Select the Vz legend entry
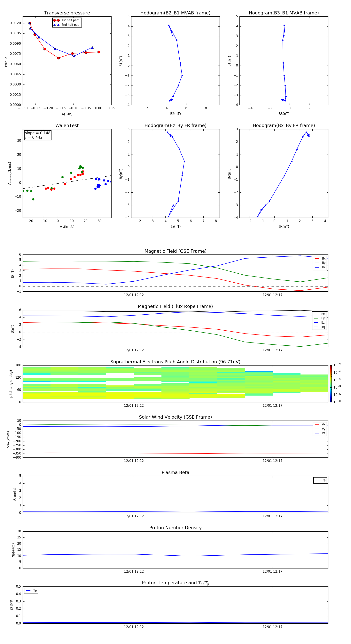 tap(320, 433)
